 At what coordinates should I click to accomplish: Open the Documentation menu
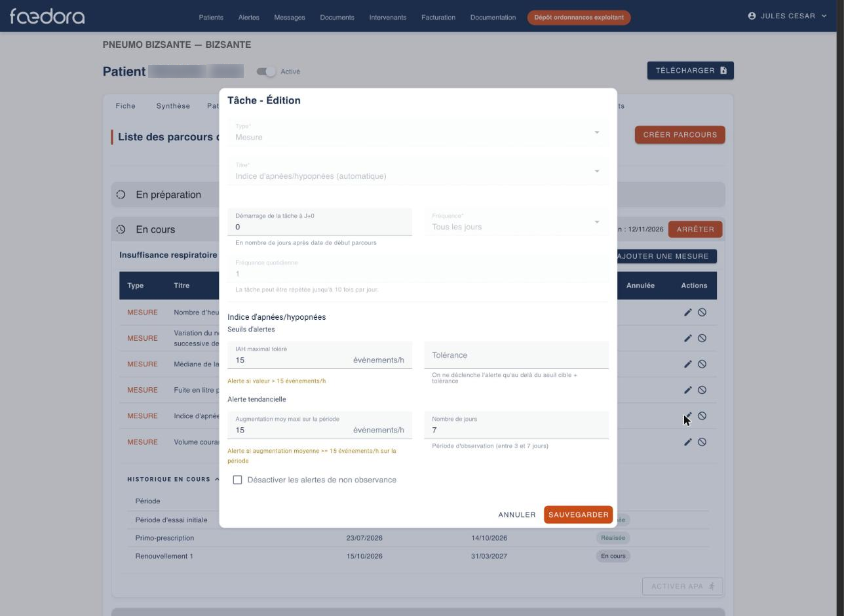493,18
